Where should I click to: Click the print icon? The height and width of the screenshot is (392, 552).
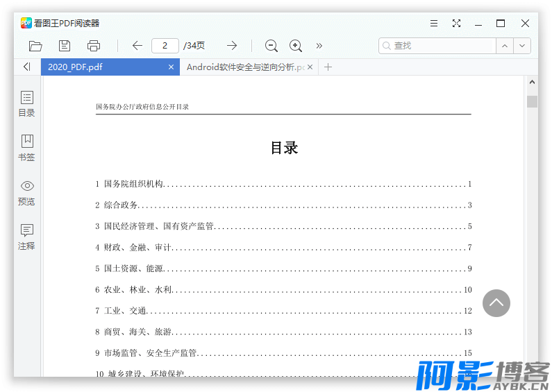[x=94, y=46]
